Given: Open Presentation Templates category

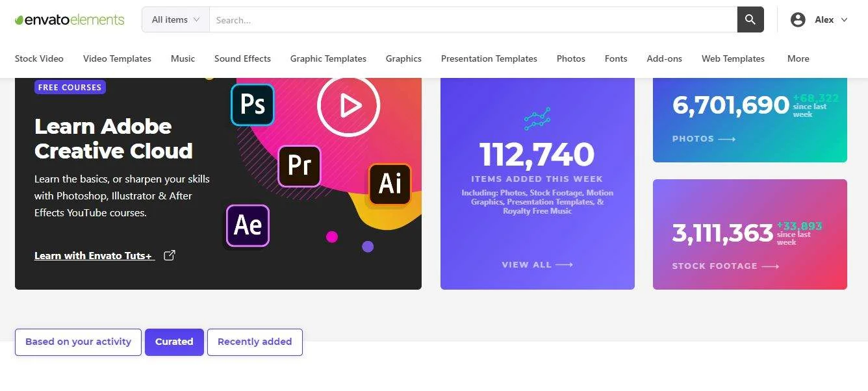Looking at the screenshot, I should [489, 58].
